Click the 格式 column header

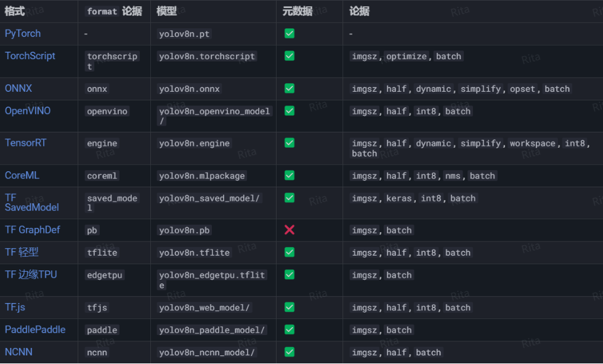pos(15,11)
